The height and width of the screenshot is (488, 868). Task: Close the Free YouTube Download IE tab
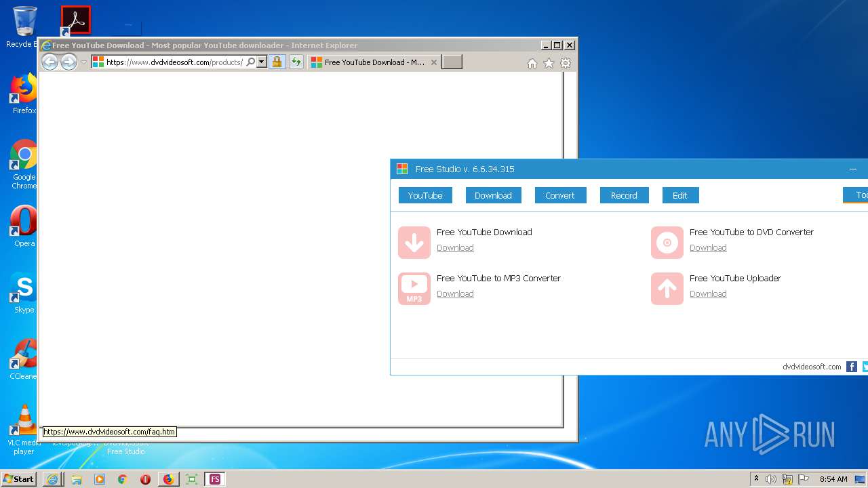434,62
